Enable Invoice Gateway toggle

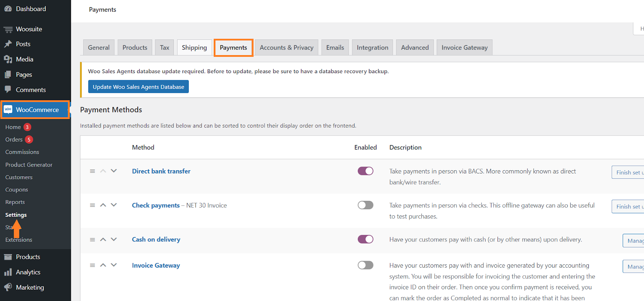(x=365, y=265)
